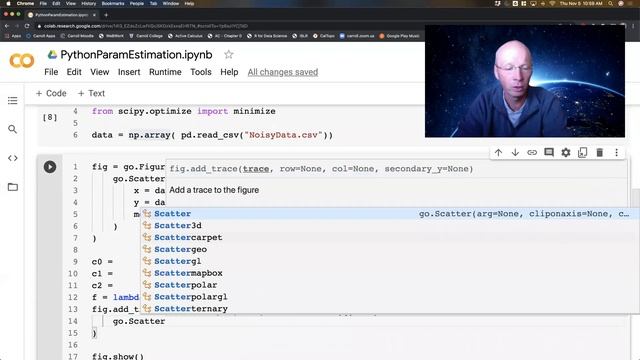The image size is (640, 360).
Task: Select Scatter3d autocomplete suggestion
Action: [x=390, y=225]
